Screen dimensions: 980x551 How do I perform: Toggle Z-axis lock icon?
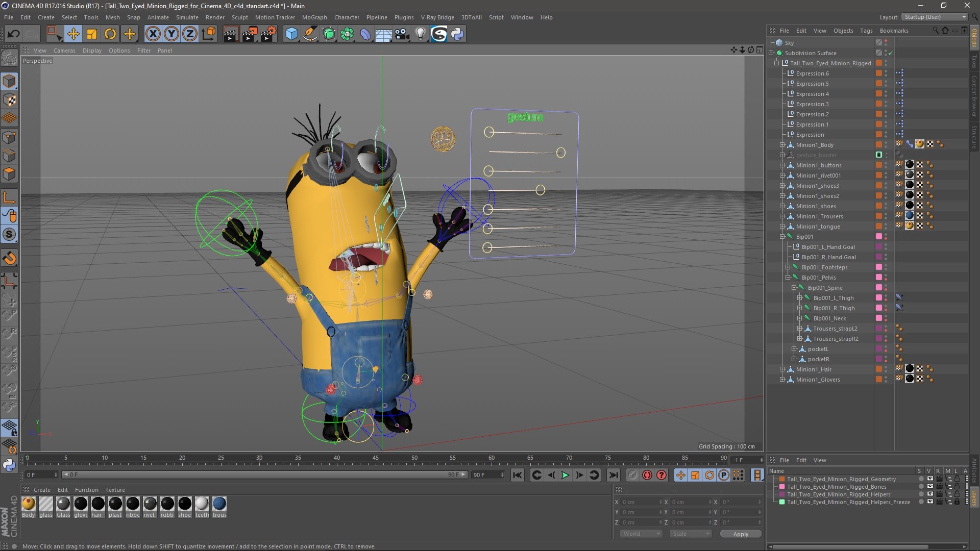pyautogui.click(x=190, y=34)
